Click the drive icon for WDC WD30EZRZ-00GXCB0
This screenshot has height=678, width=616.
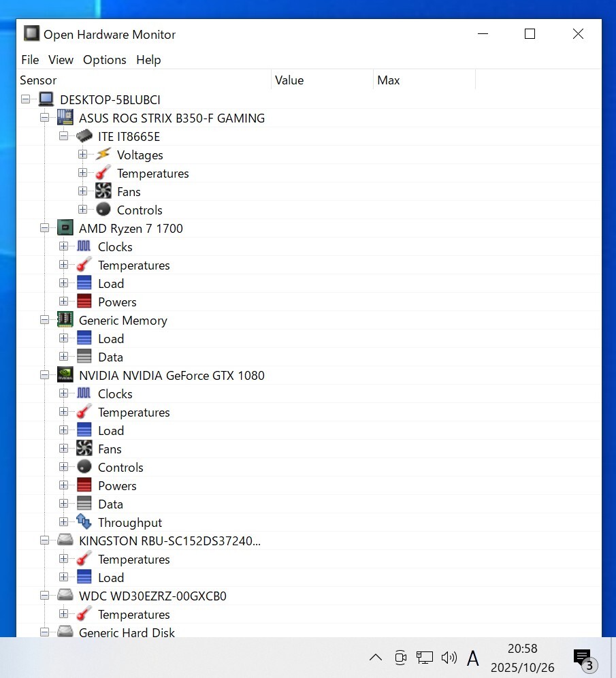point(65,594)
